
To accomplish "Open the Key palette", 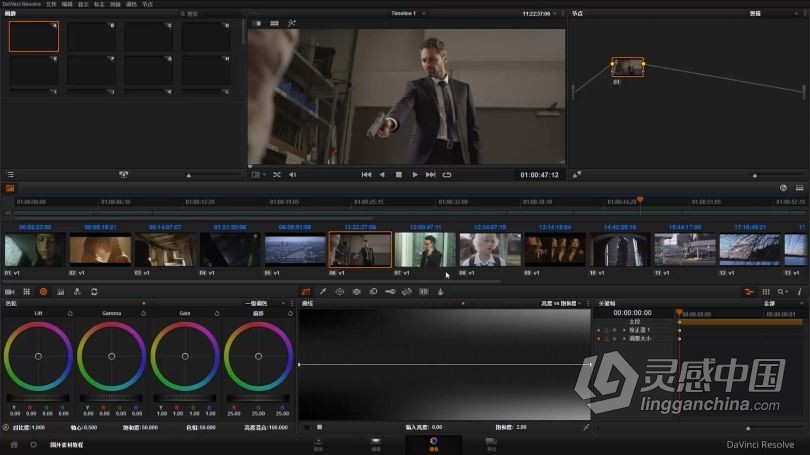I will pyautogui.click(x=390, y=292).
